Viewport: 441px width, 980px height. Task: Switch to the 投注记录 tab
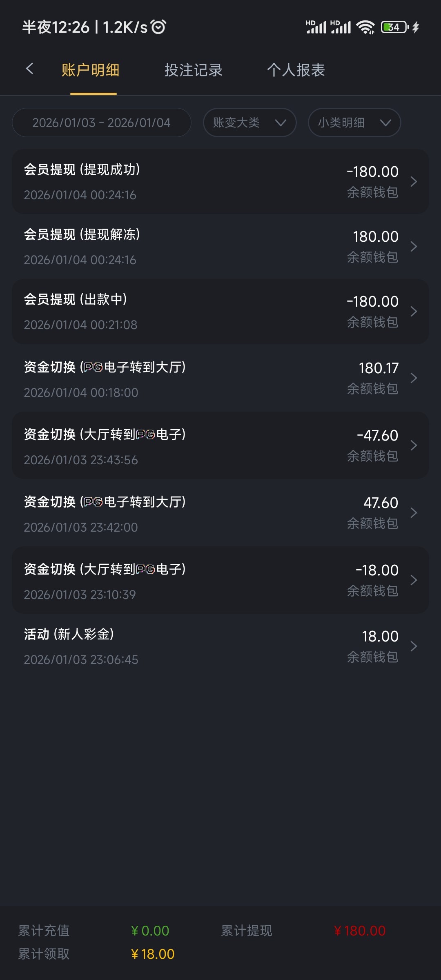[194, 70]
